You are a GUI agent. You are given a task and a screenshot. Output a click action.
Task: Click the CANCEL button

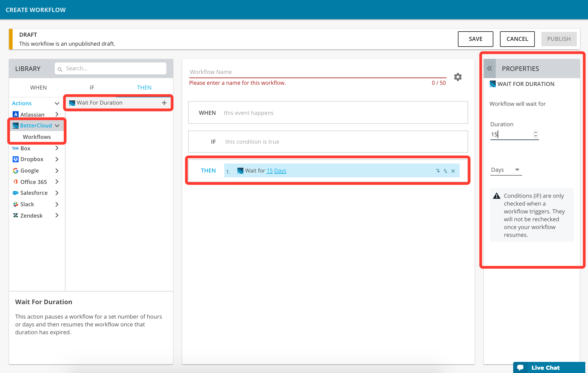[x=517, y=39]
